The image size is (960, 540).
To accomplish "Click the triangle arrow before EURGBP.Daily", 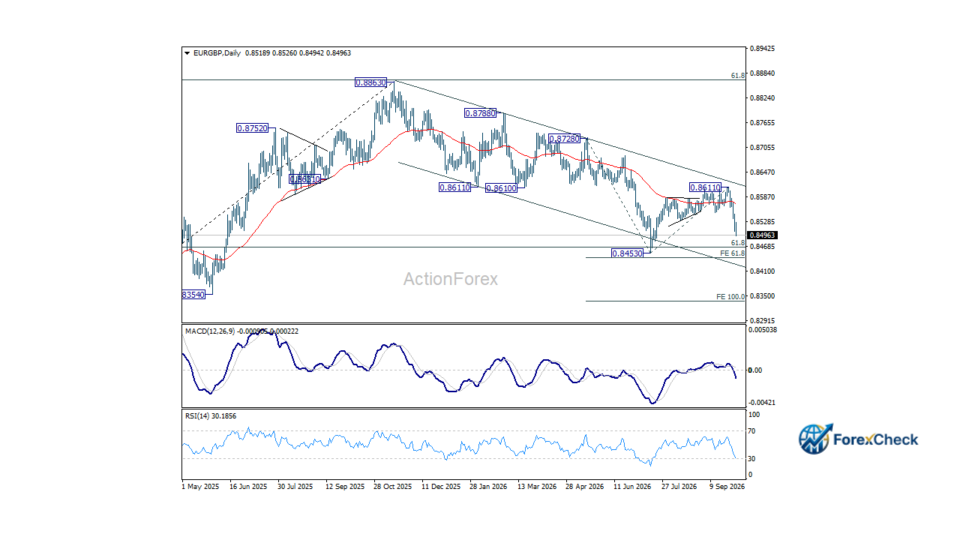I will coord(187,53).
